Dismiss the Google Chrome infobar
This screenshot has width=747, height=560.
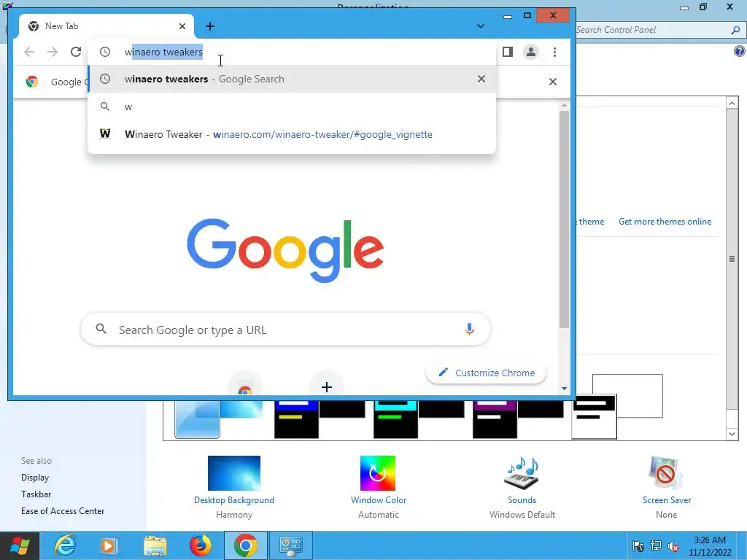pos(553,82)
